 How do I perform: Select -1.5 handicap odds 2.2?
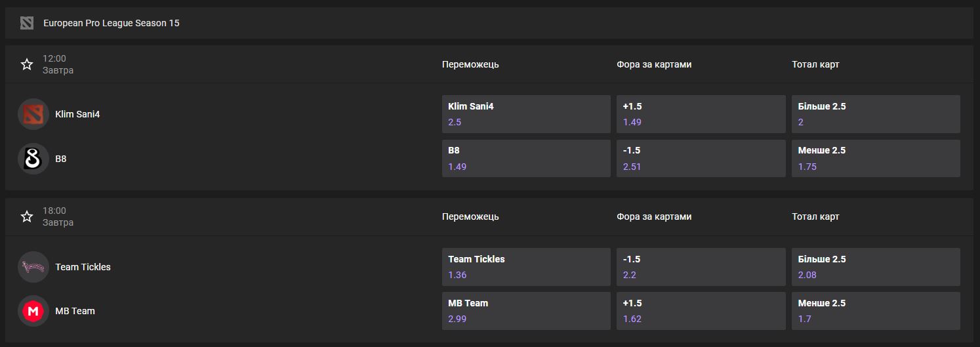click(x=701, y=267)
